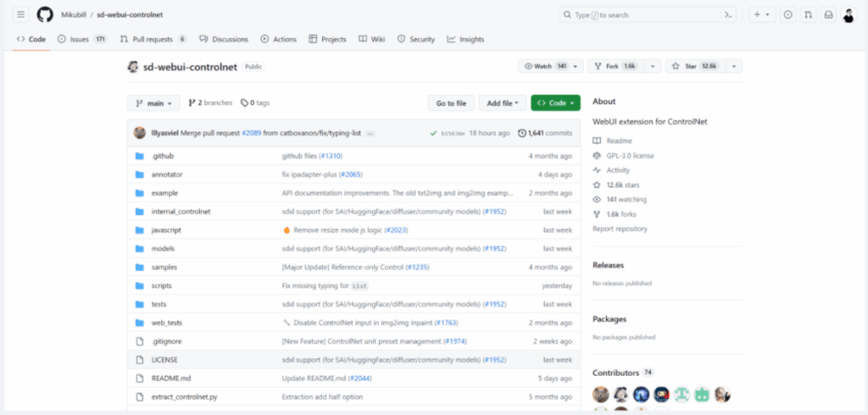Switch to the Code tab
Image resolution: width=868 pixels, height=415 pixels.
coord(31,39)
